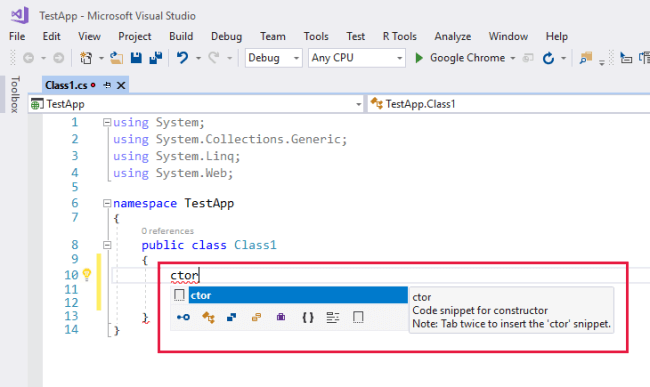Toggle the delegates filter in the IntelliSense bar
650x387 pixels.
(x=256, y=317)
